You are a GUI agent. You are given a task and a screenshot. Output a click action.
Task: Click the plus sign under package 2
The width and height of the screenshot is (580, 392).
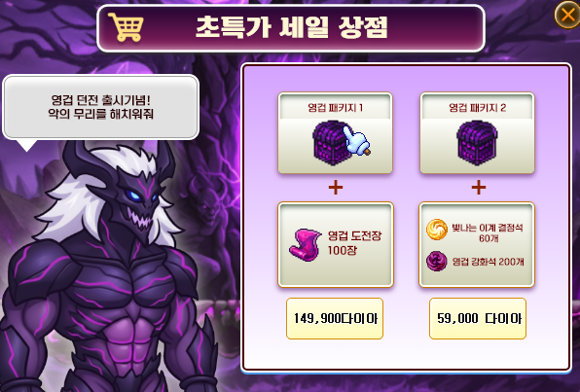point(478,187)
